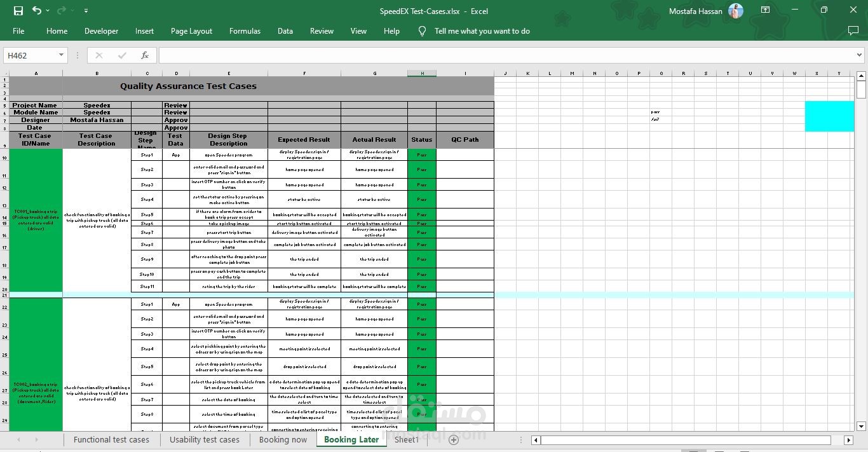This screenshot has height=452, width=868.
Task: Click the account profile picture
Action: click(x=736, y=11)
